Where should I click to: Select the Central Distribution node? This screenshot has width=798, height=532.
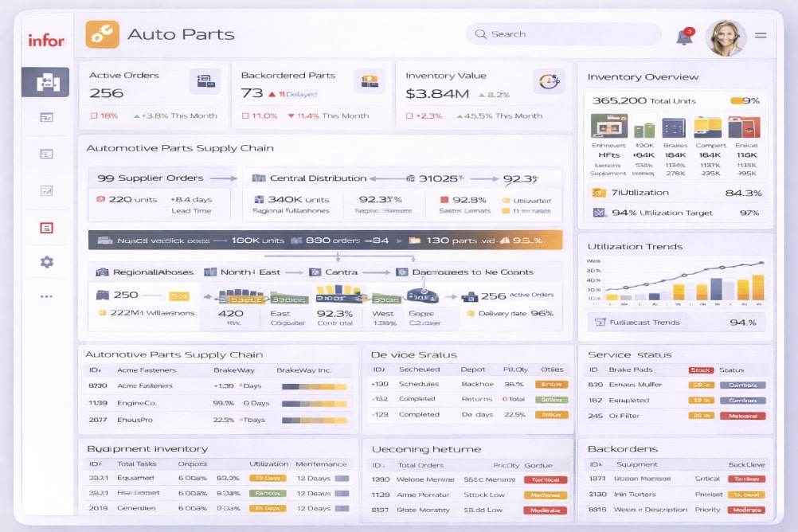(x=311, y=178)
